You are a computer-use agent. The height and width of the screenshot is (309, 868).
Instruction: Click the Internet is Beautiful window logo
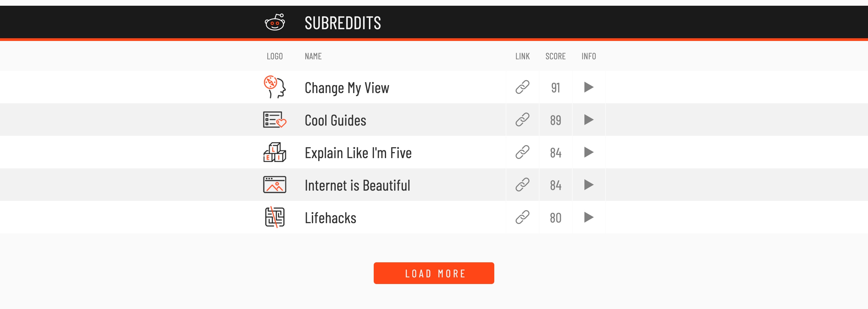coord(275,185)
